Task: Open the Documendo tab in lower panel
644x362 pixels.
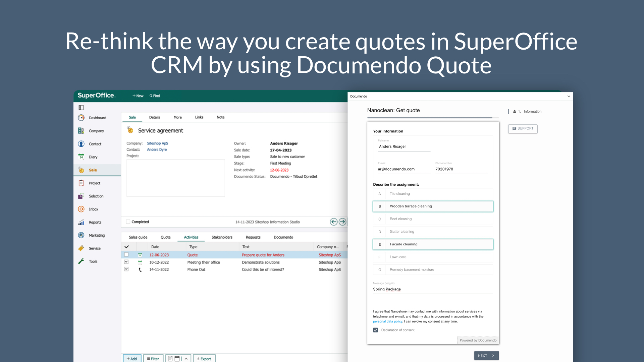Action: click(x=283, y=237)
